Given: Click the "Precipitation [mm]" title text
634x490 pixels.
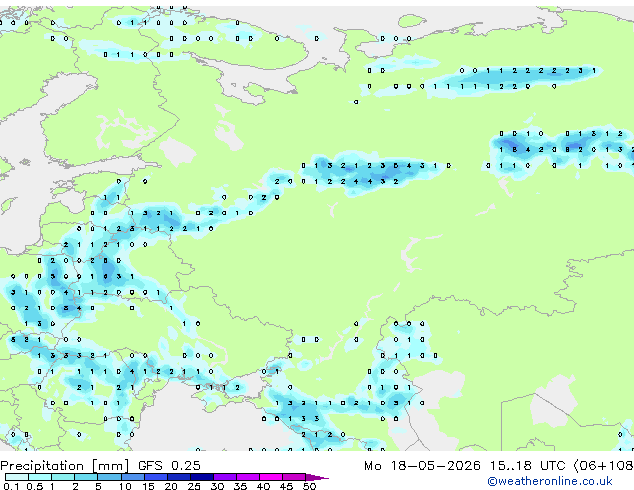Looking at the screenshot, I should point(65,466).
